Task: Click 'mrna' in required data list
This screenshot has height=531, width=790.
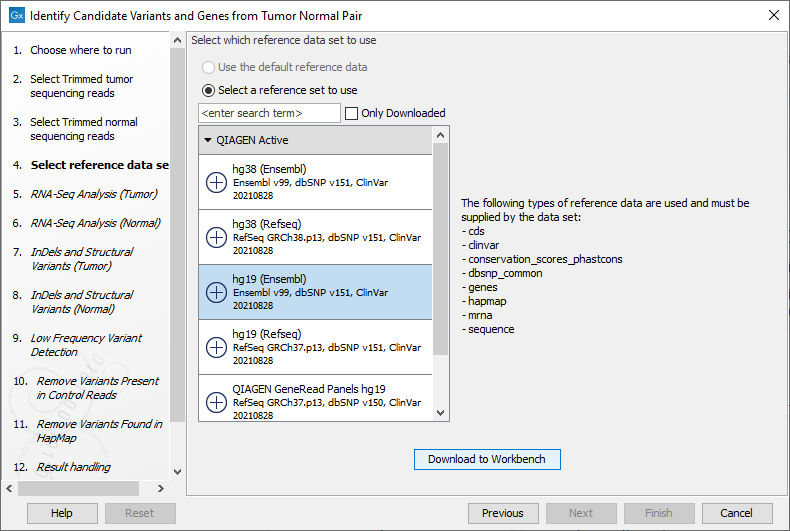Action: pos(480,315)
